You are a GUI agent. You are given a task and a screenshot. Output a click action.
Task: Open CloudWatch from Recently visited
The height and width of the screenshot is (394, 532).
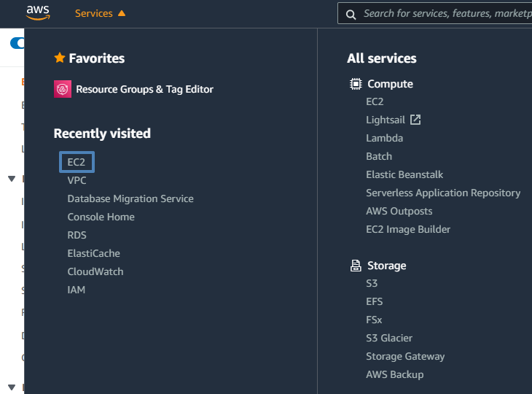pos(95,271)
